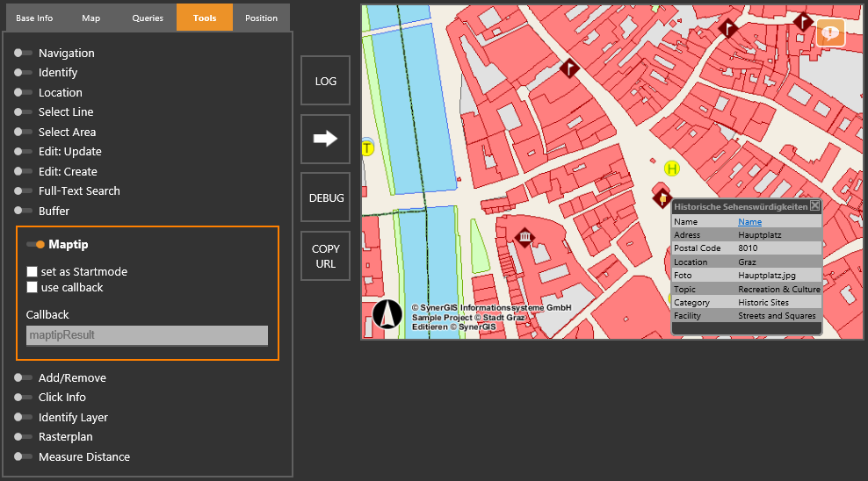
Task: Click the Recreation & Culture topic value
Action: pyautogui.click(x=779, y=289)
